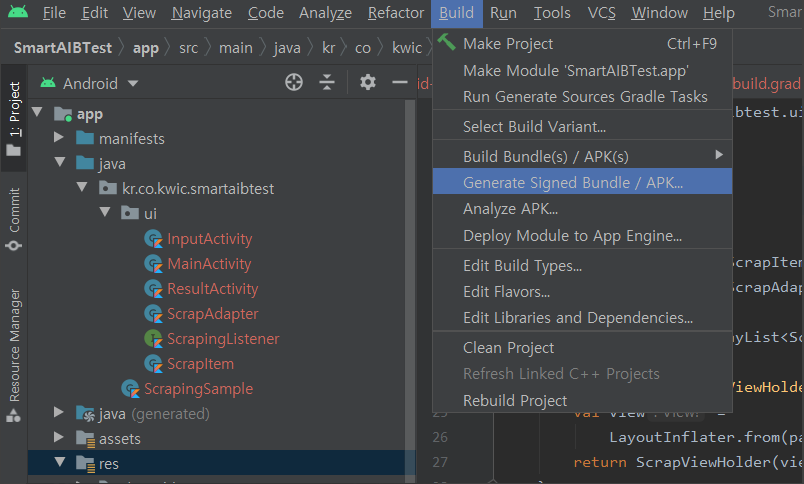Select Edit Build Types menu item

582,266
